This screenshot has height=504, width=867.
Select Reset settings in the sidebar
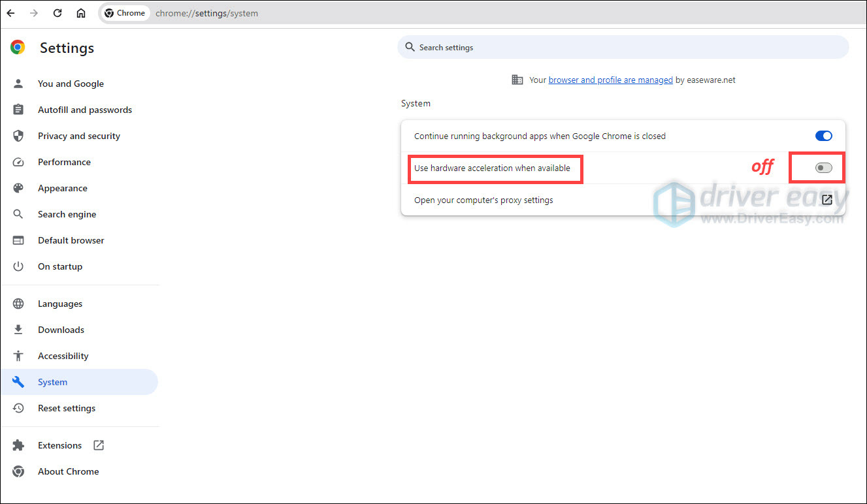point(66,408)
